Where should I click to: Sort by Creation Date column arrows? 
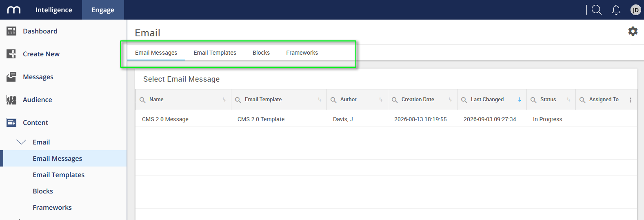(450, 100)
